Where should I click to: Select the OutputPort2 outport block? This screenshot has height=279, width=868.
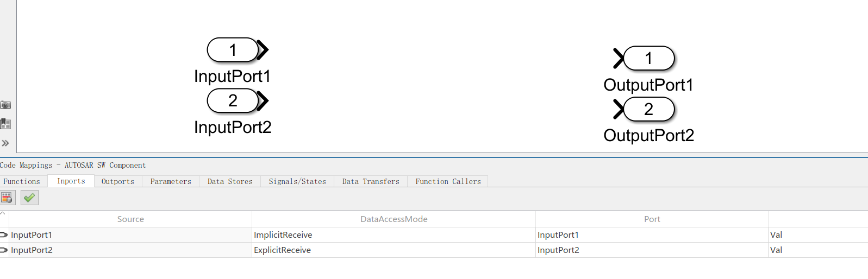click(648, 109)
